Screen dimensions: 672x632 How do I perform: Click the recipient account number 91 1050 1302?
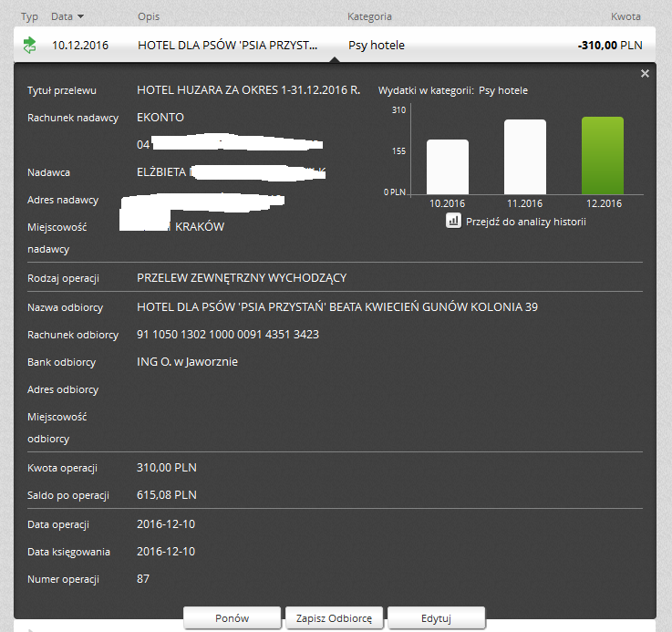[227, 335]
